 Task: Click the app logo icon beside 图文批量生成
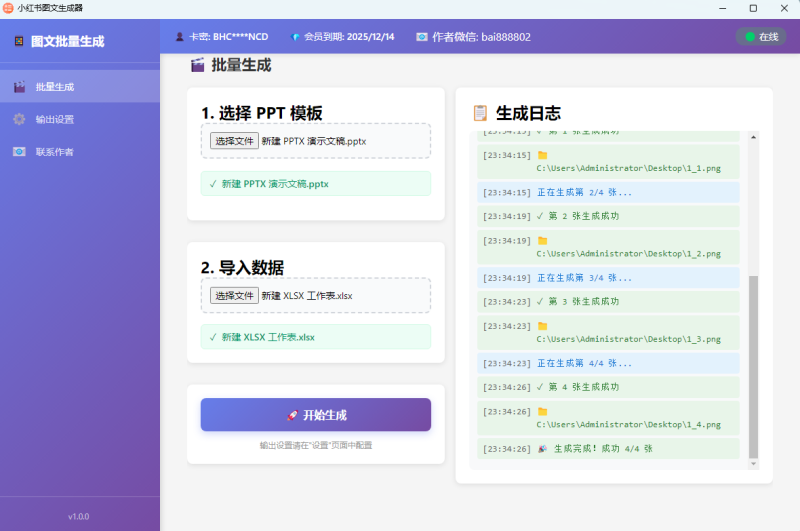(x=18, y=41)
